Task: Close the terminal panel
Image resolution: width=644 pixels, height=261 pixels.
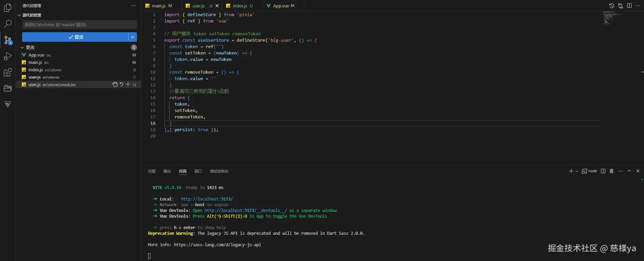Action: coord(638,171)
